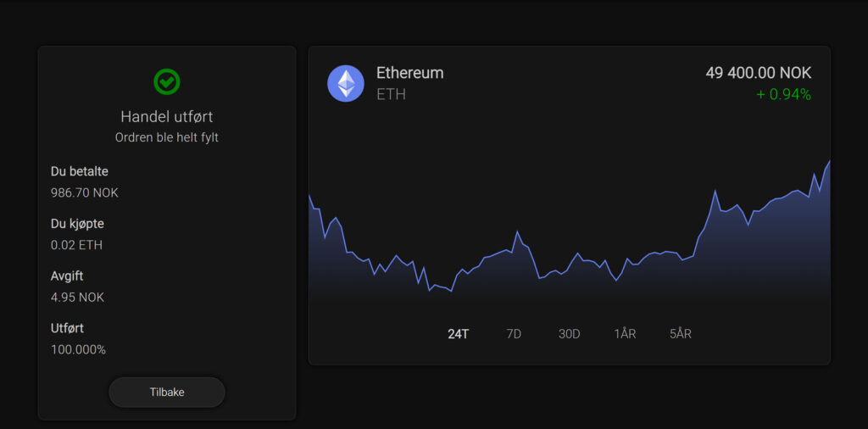
Task: Click the 100.000% executed value
Action: click(x=78, y=349)
